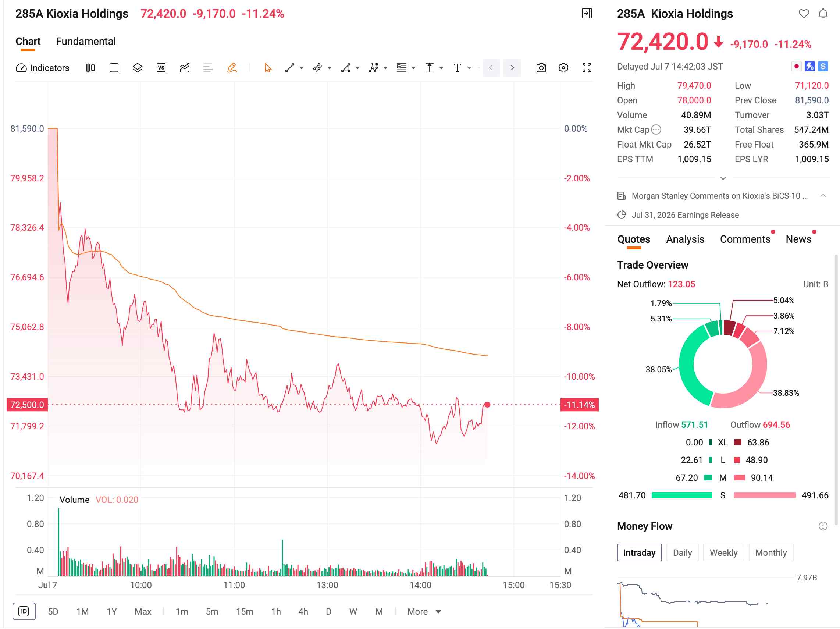The width and height of the screenshot is (840, 629).
Task: Select the 1D timeframe button
Action: [24, 611]
